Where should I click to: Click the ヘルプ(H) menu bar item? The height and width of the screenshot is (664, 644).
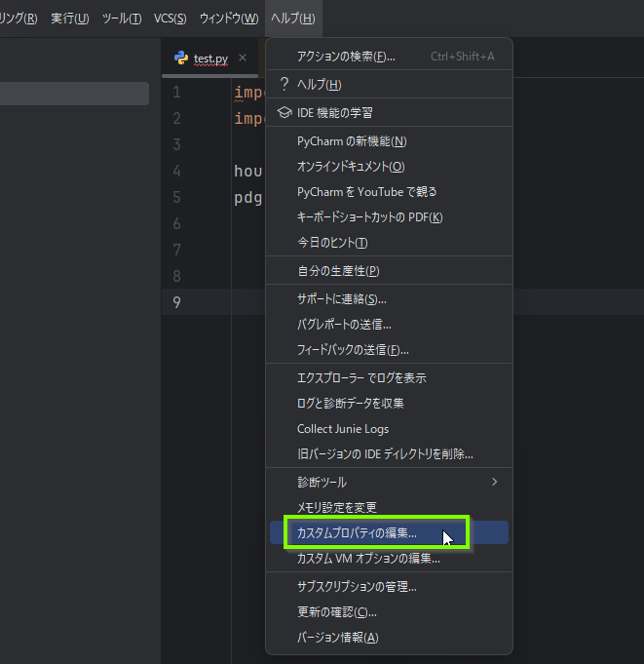(x=293, y=19)
